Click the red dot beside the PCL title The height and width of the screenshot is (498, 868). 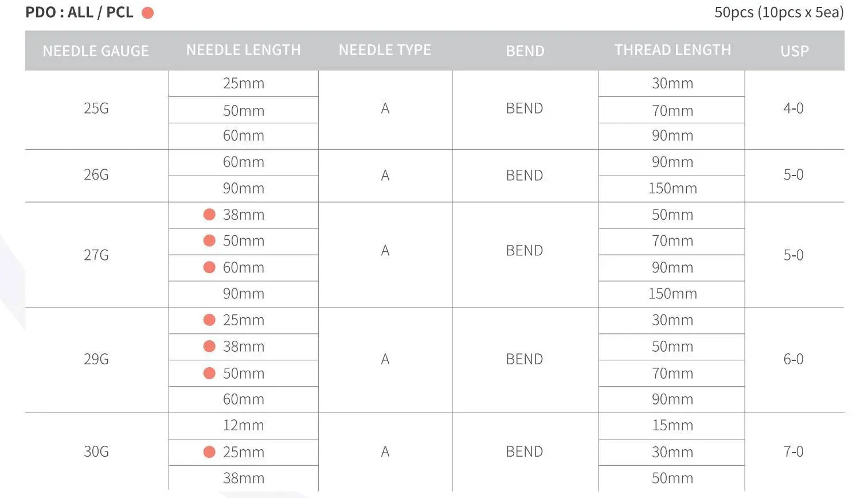coord(148,13)
